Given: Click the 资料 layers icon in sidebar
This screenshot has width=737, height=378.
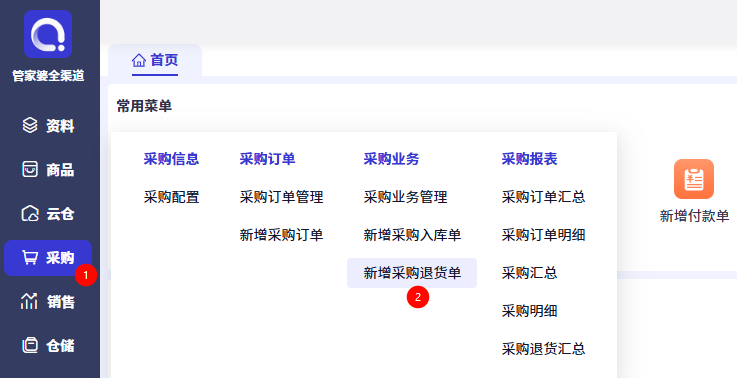Looking at the screenshot, I should pos(30,126).
